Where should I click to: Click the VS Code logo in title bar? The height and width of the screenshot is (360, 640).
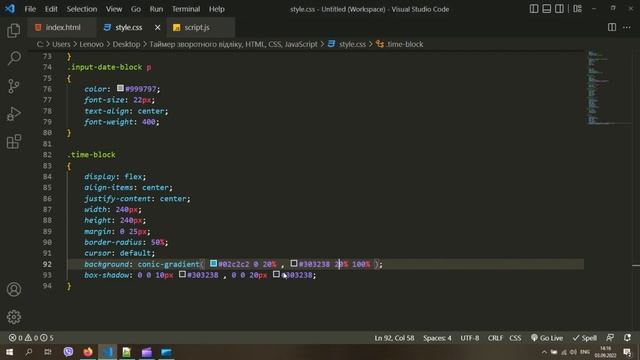(10, 9)
